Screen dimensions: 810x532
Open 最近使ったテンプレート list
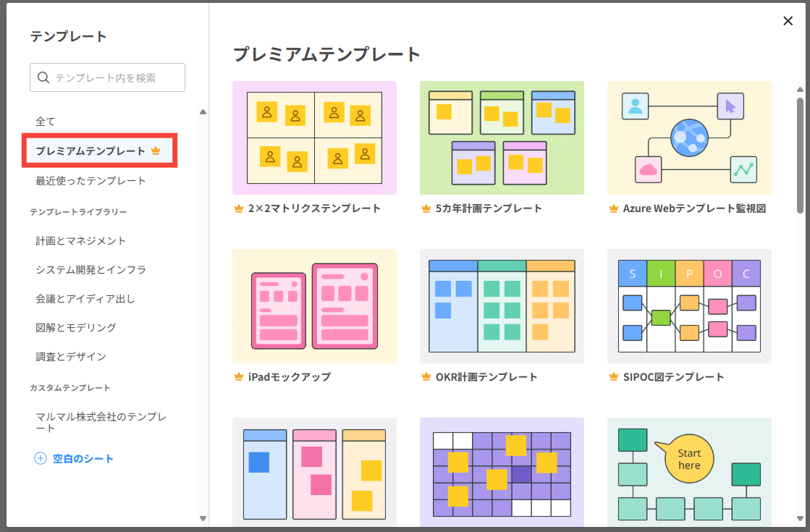[x=90, y=181]
